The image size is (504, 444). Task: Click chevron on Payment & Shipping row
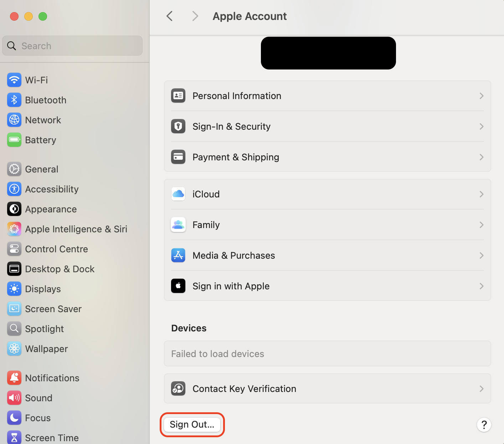point(482,157)
